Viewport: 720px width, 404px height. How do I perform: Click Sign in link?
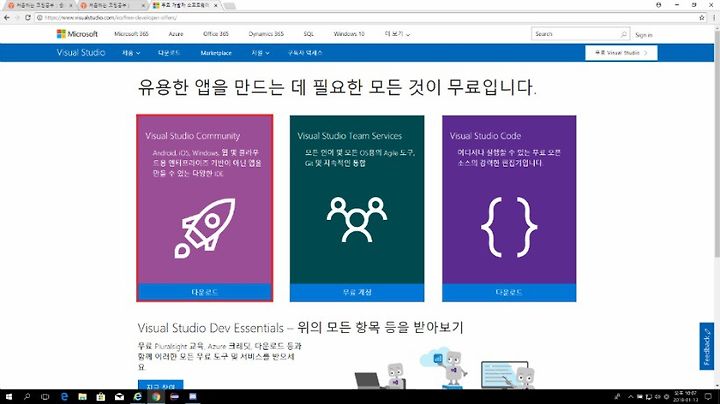pos(644,35)
